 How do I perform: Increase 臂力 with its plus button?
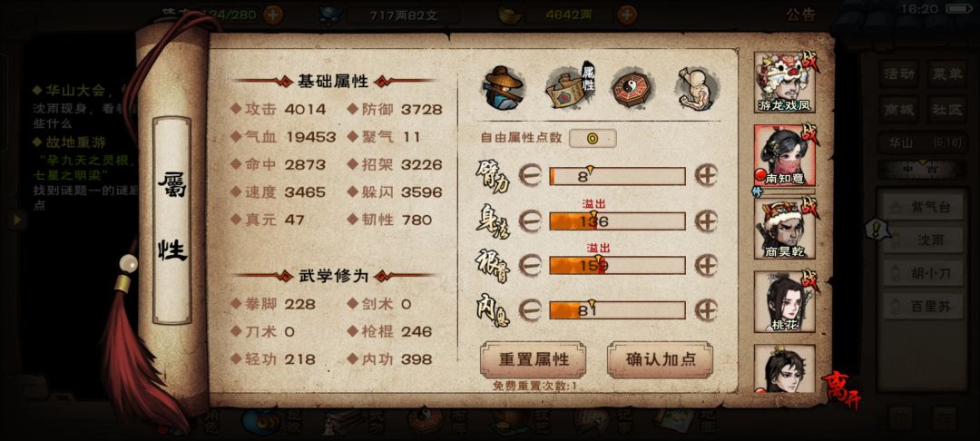pyautogui.click(x=706, y=176)
